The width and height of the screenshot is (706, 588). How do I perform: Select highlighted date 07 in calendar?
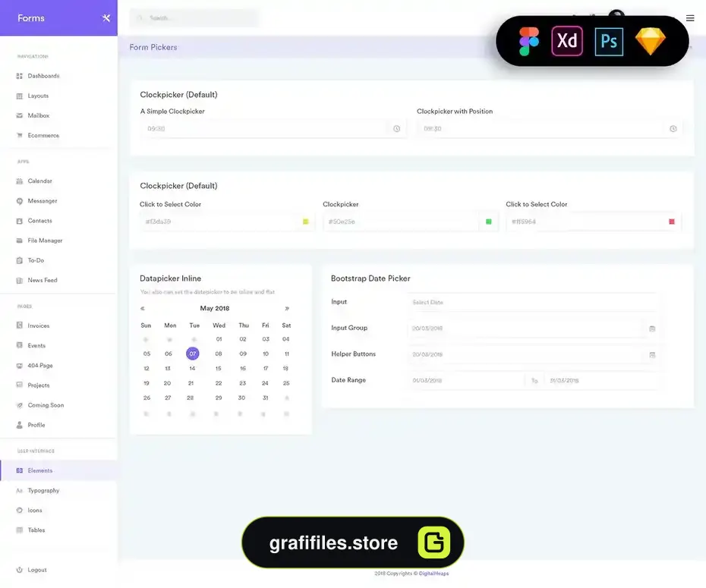(x=193, y=354)
